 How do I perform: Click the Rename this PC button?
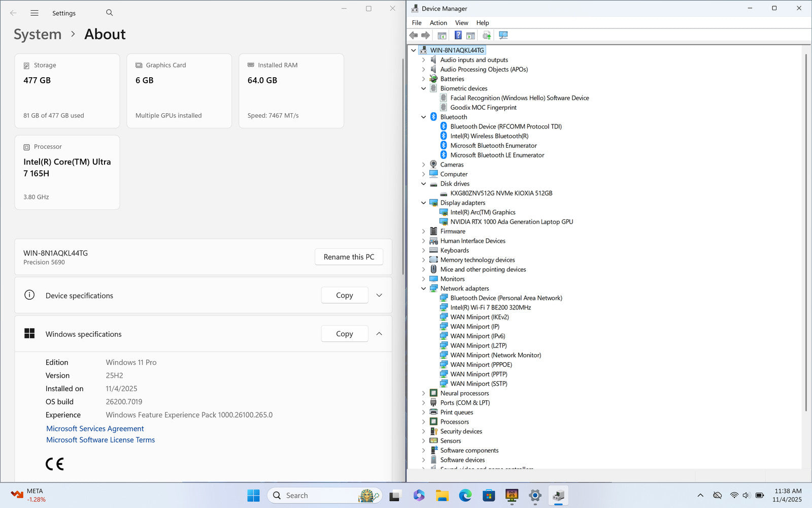[x=349, y=257]
